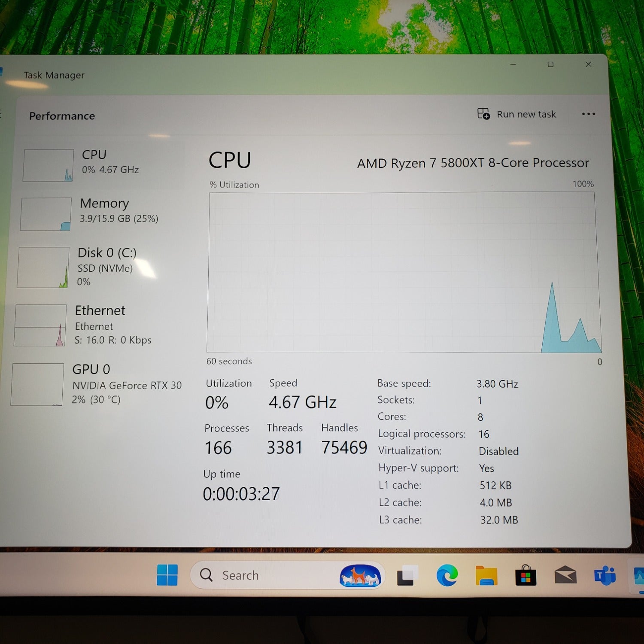This screenshot has width=644, height=644.
Task: Open File Explorer from the taskbar
Action: [x=487, y=576]
